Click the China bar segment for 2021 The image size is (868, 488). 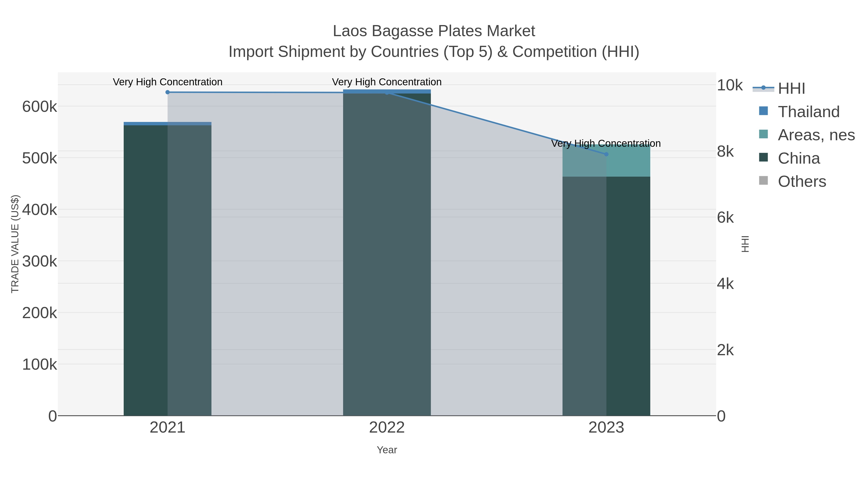(168, 270)
